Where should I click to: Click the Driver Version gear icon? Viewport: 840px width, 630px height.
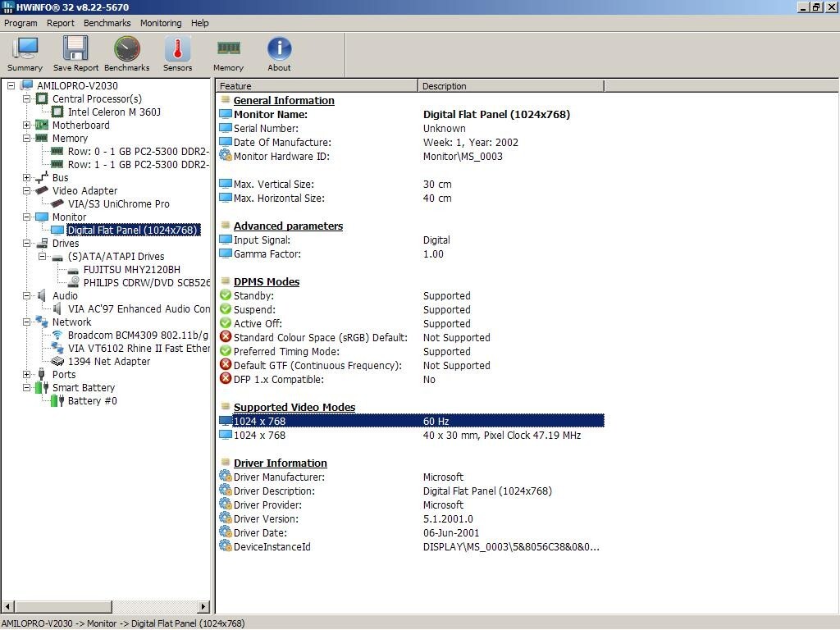[226, 518]
